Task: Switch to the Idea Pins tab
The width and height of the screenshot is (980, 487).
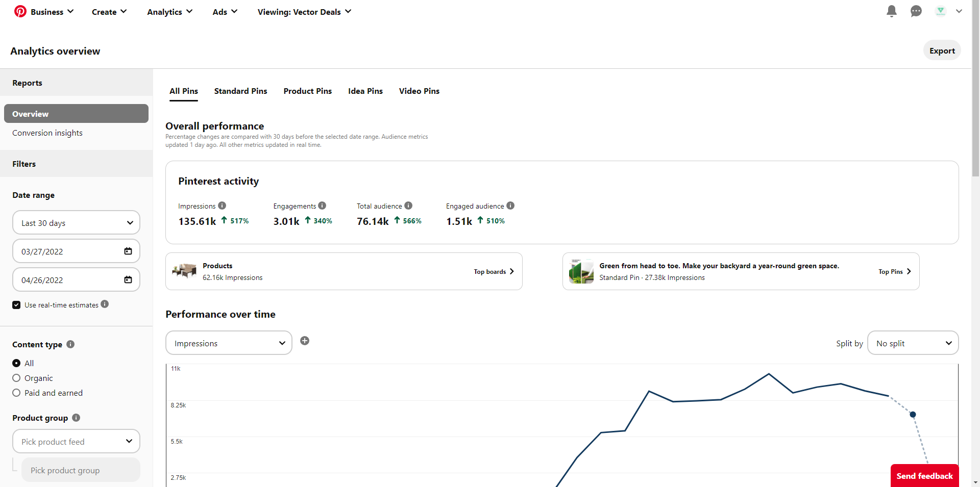Action: click(365, 91)
